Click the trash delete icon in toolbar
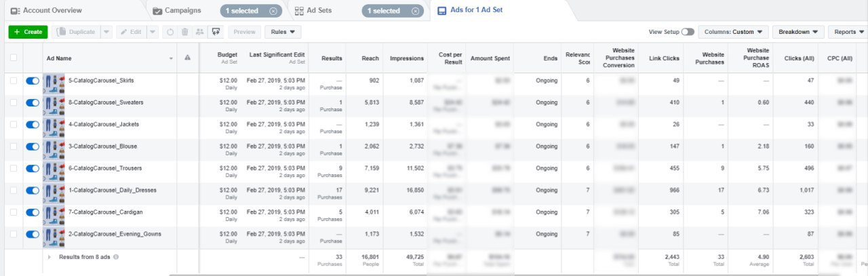The height and width of the screenshot is (276, 868). point(184,32)
